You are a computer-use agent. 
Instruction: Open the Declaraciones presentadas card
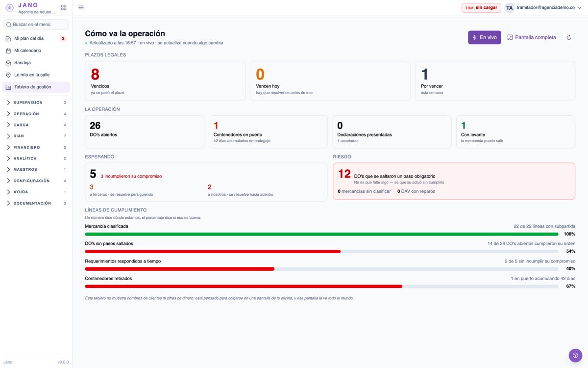[x=392, y=131]
